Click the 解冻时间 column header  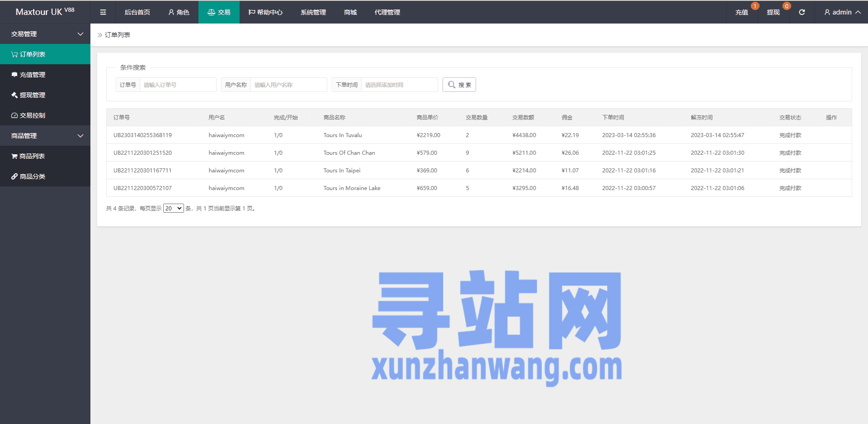(x=702, y=117)
